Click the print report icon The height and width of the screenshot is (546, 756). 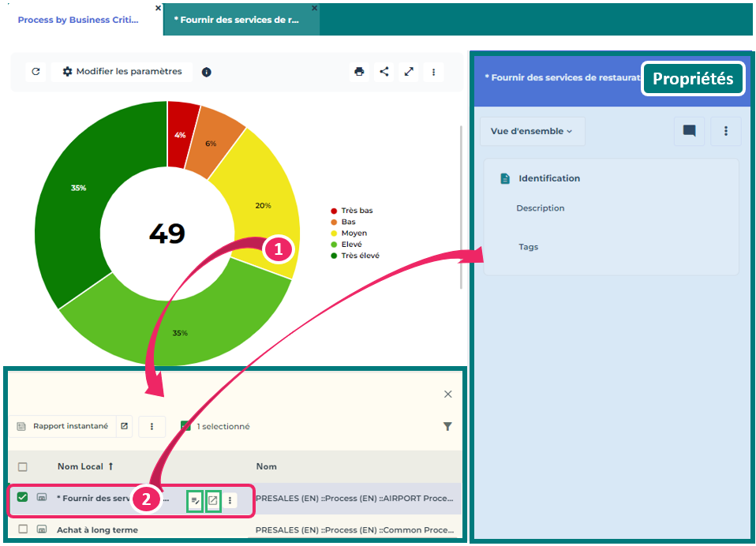[x=360, y=72]
